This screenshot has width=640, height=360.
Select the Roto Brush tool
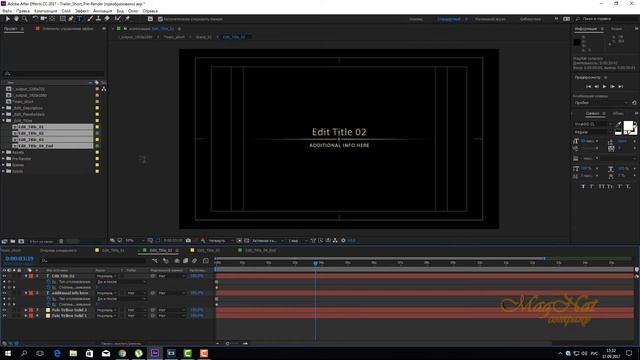tap(118, 19)
